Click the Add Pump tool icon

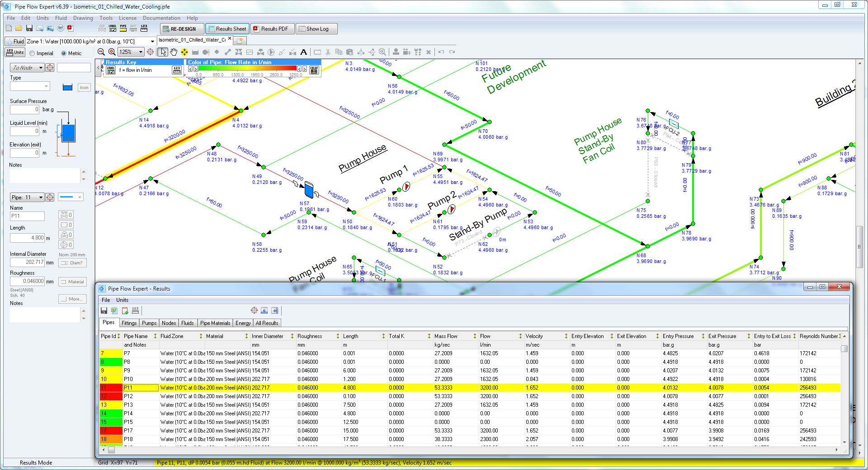coord(271,52)
